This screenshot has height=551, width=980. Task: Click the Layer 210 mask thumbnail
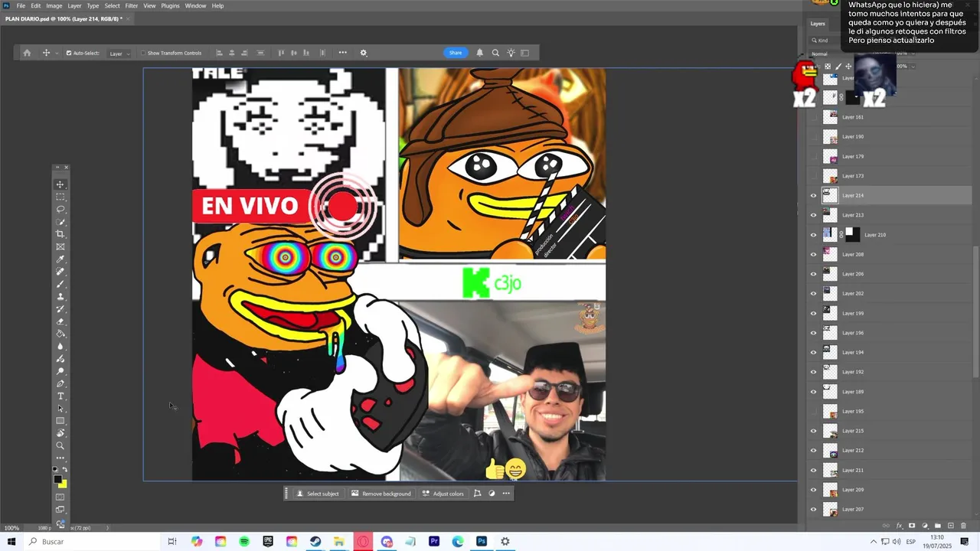pos(852,235)
